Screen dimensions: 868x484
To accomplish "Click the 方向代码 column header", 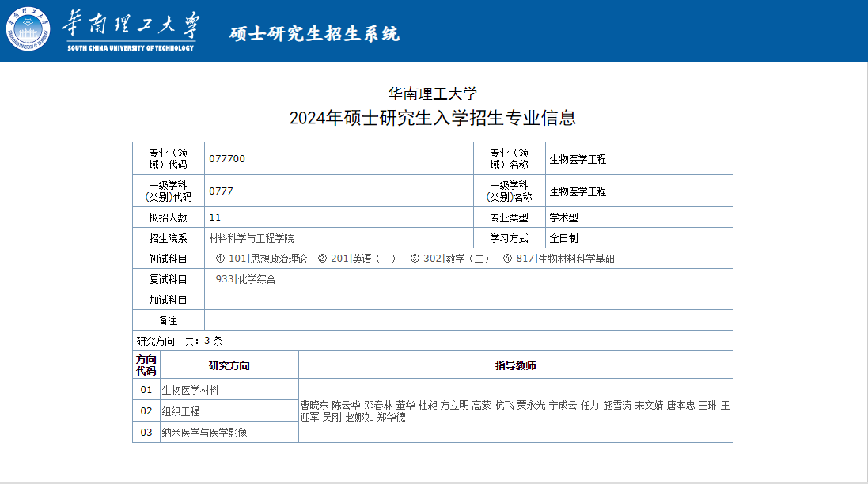I will [x=146, y=365].
